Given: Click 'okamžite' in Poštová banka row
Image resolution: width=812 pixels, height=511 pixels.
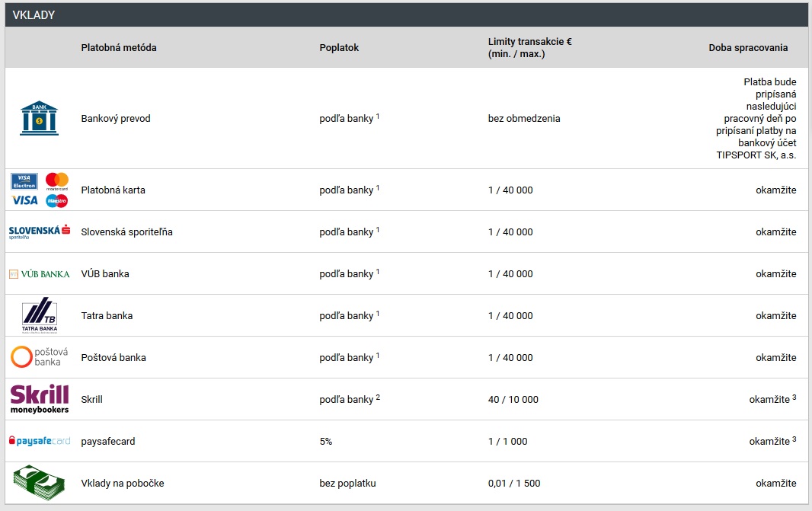Looking at the screenshot, I should click(x=775, y=358).
